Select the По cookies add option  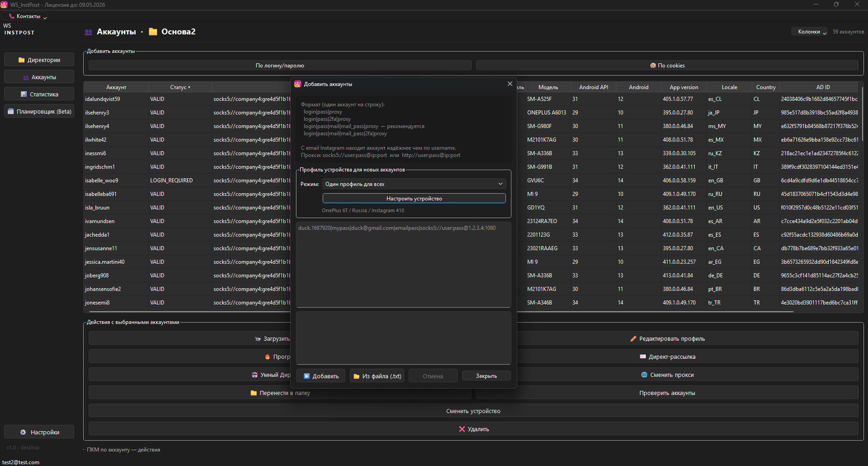point(667,66)
